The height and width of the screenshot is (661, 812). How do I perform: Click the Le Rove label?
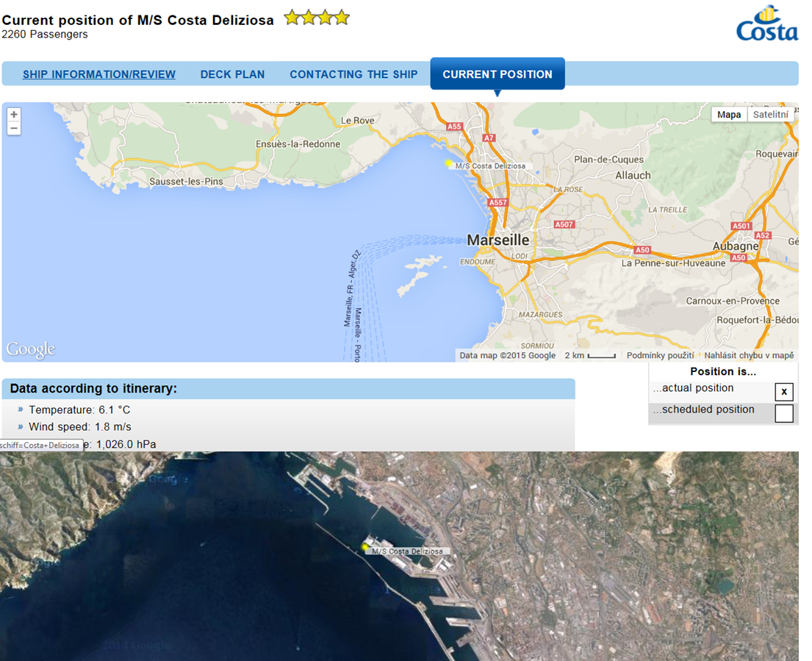357,121
